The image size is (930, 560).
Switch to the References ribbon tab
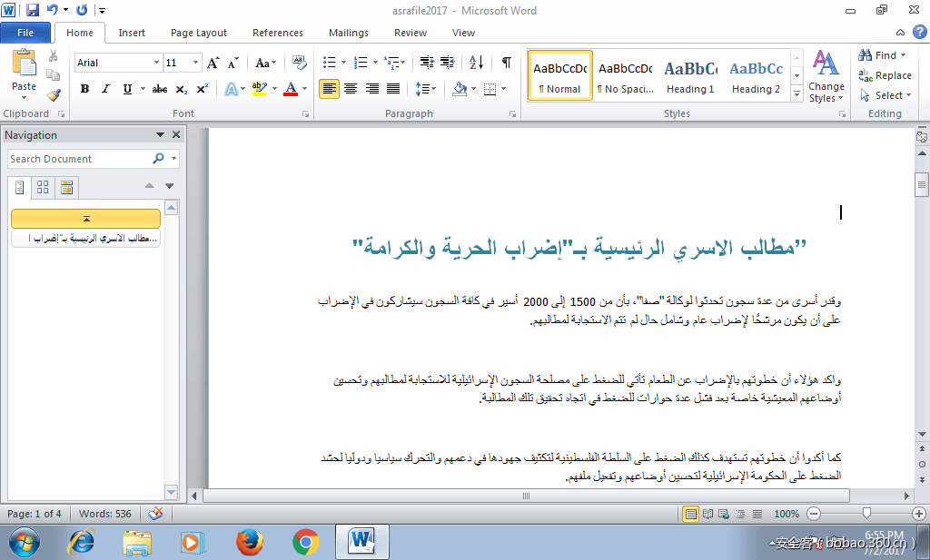pyautogui.click(x=277, y=33)
